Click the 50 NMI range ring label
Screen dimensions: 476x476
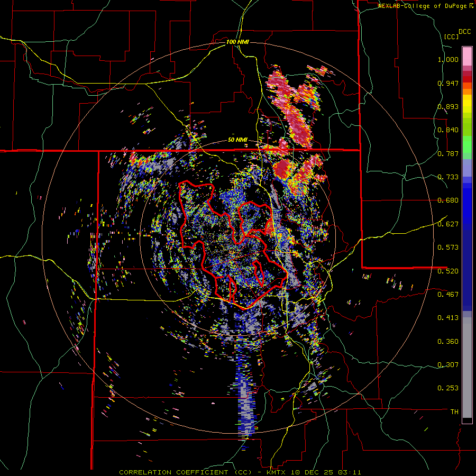tap(237, 140)
